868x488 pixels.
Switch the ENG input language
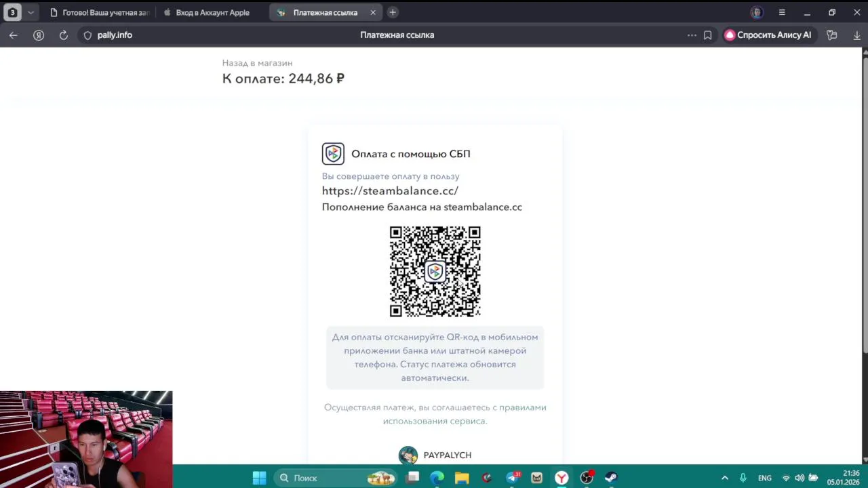(765, 478)
